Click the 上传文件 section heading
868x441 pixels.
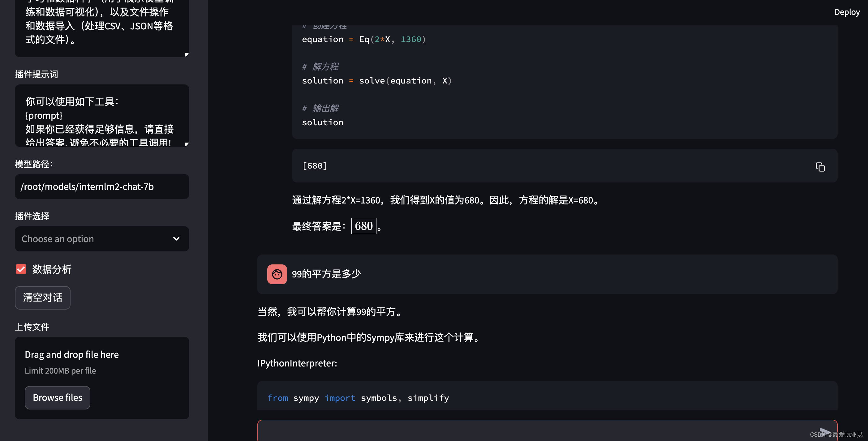pos(32,327)
